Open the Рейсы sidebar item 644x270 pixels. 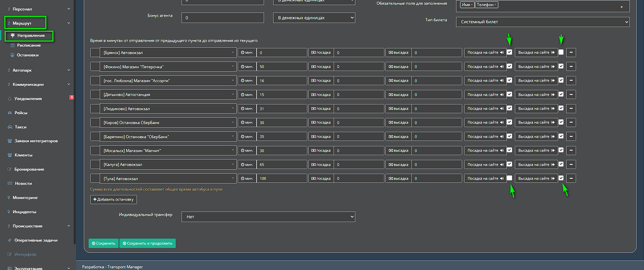(21, 113)
